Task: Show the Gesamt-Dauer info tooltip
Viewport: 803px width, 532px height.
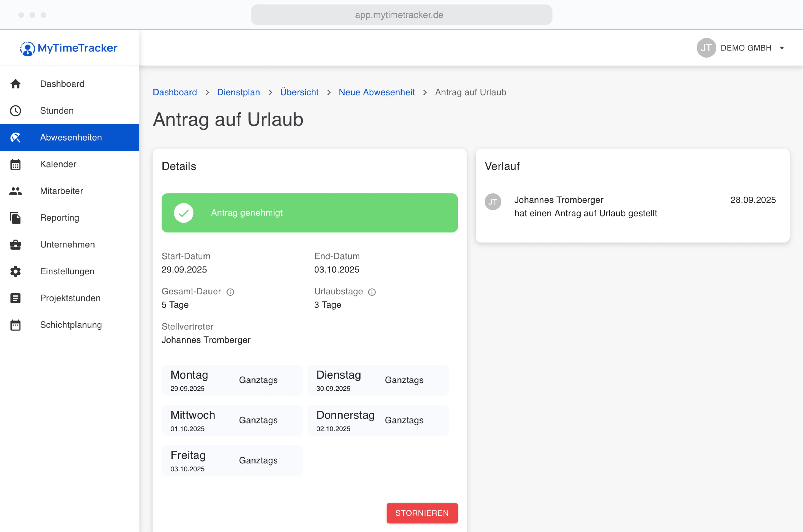Action: coord(230,292)
